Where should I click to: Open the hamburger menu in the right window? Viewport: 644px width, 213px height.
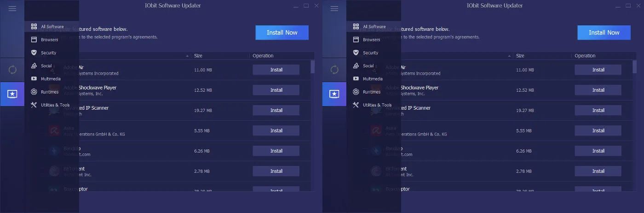(334, 9)
